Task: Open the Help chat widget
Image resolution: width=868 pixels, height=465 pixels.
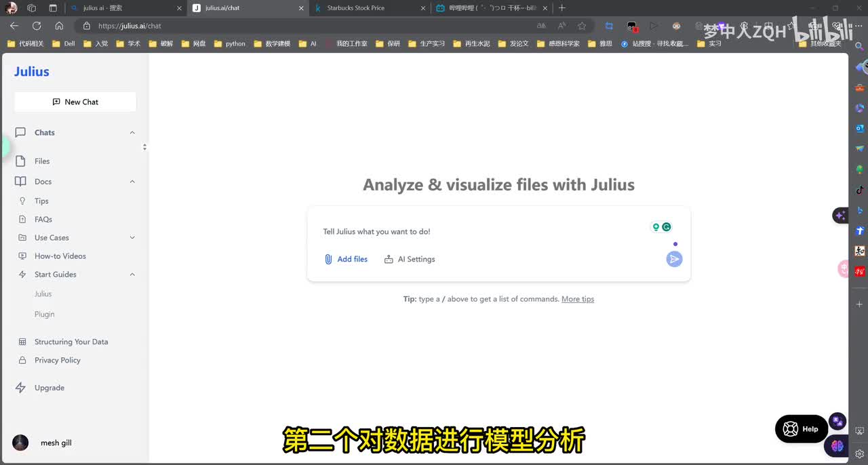Action: [801, 428]
